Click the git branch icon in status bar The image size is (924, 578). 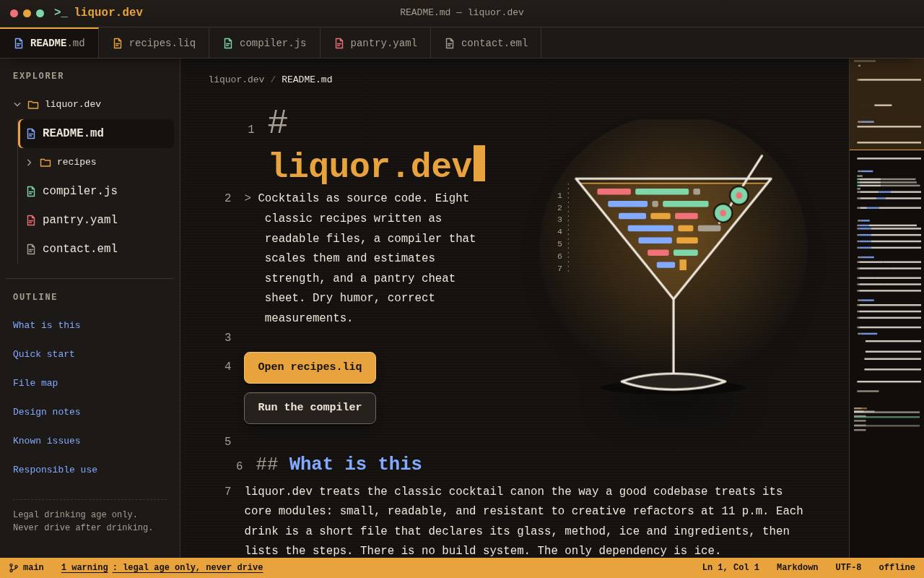tap(14, 568)
